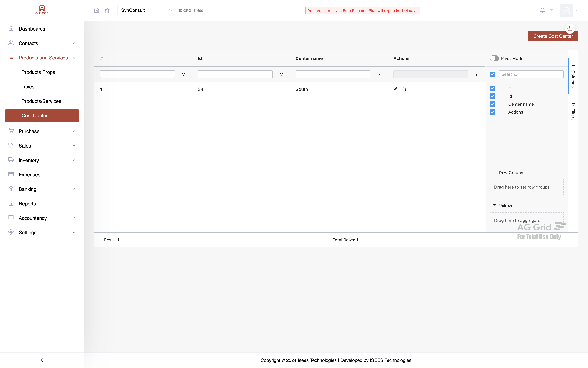Expand the Contacts menu
588x368 pixels.
tap(42, 43)
